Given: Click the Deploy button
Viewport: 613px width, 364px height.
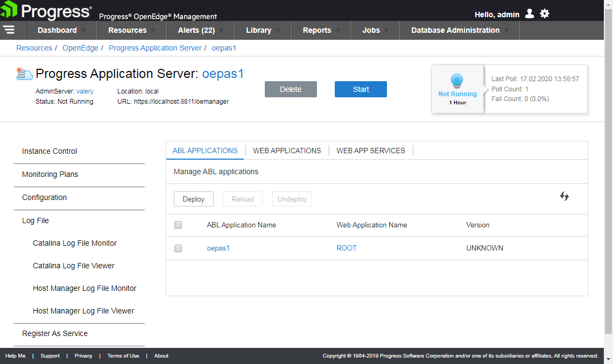Looking at the screenshot, I should pos(194,199).
